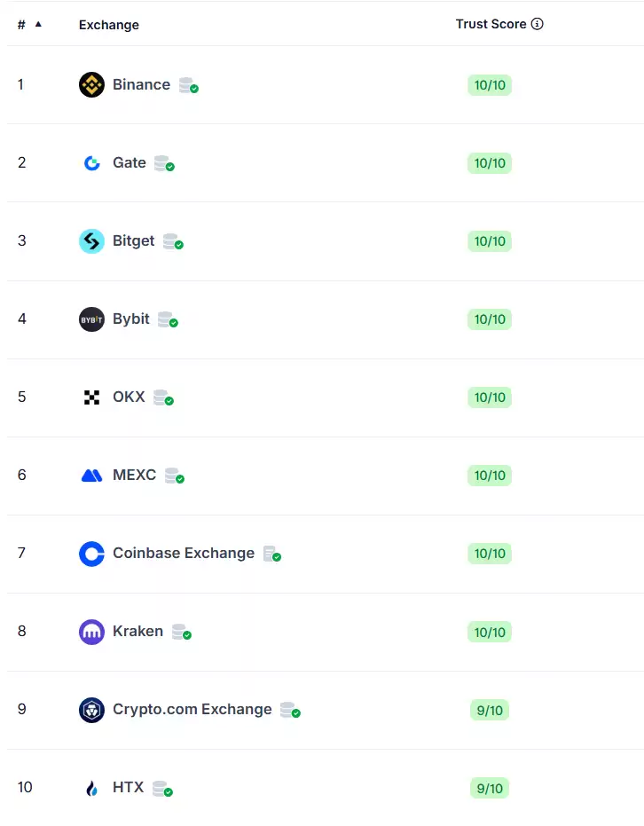Click the Kraken logo icon
The width and height of the screenshot is (644, 826).
[91, 632]
